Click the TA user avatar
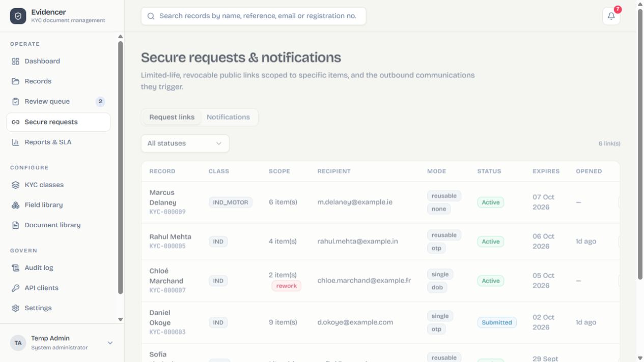Viewport: 644px width, 362px height. (18, 343)
